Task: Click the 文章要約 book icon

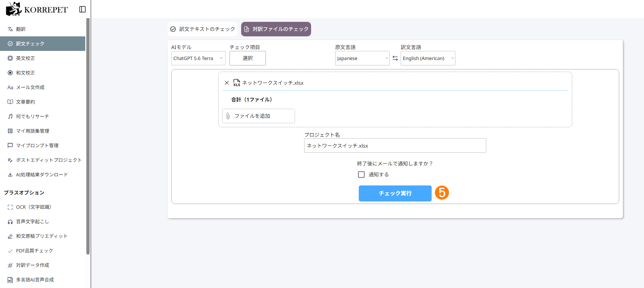Action: point(10,102)
